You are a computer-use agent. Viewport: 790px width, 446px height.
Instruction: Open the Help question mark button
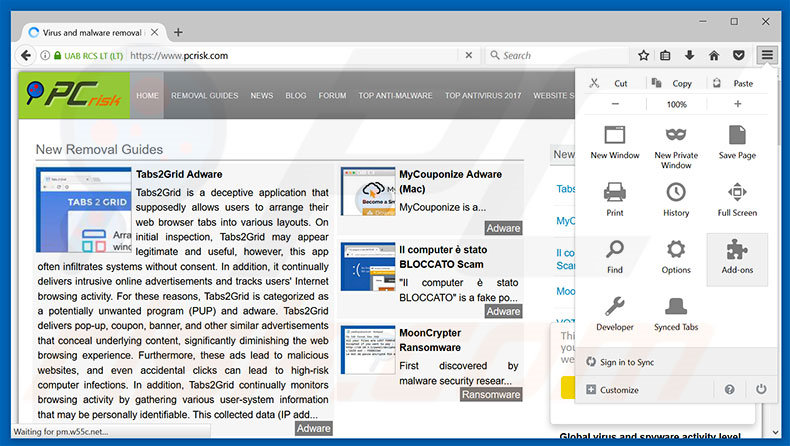pos(729,390)
